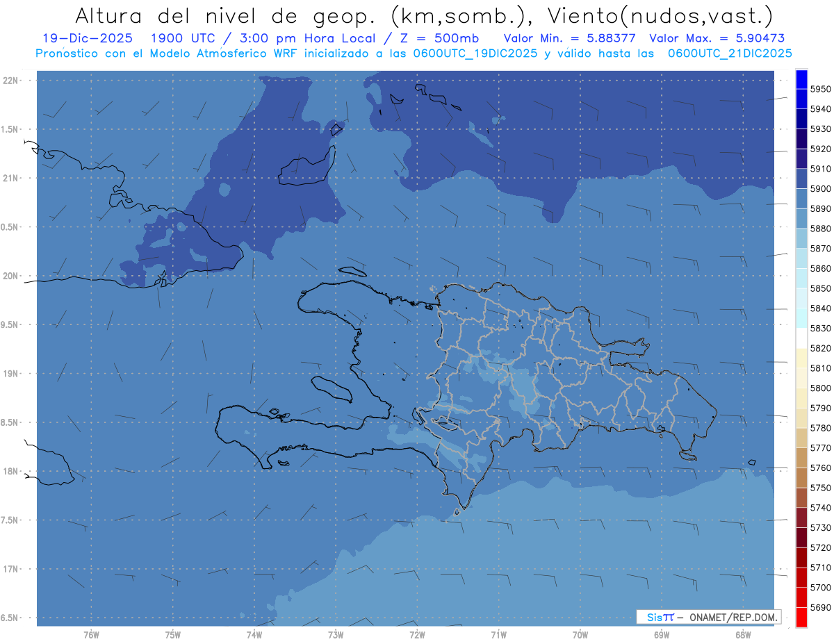The height and width of the screenshot is (644, 834).
Task: Click the '5800' color scale value
Action: [820, 388]
